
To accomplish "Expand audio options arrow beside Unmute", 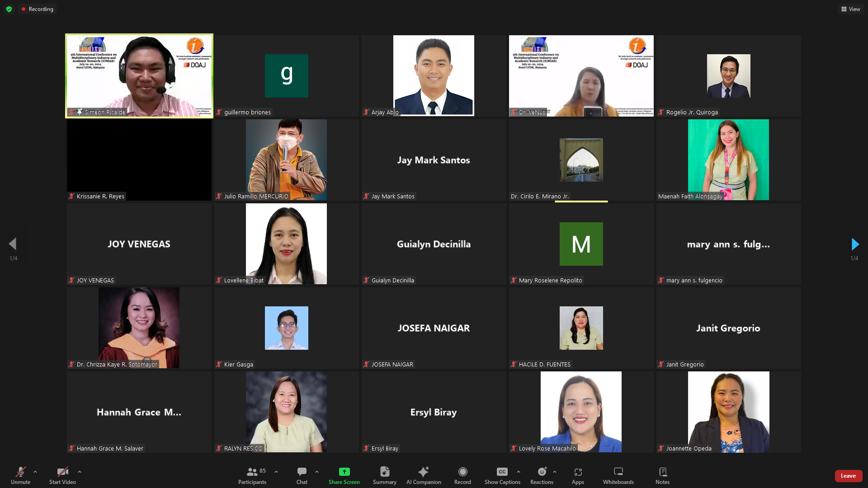I will [35, 472].
